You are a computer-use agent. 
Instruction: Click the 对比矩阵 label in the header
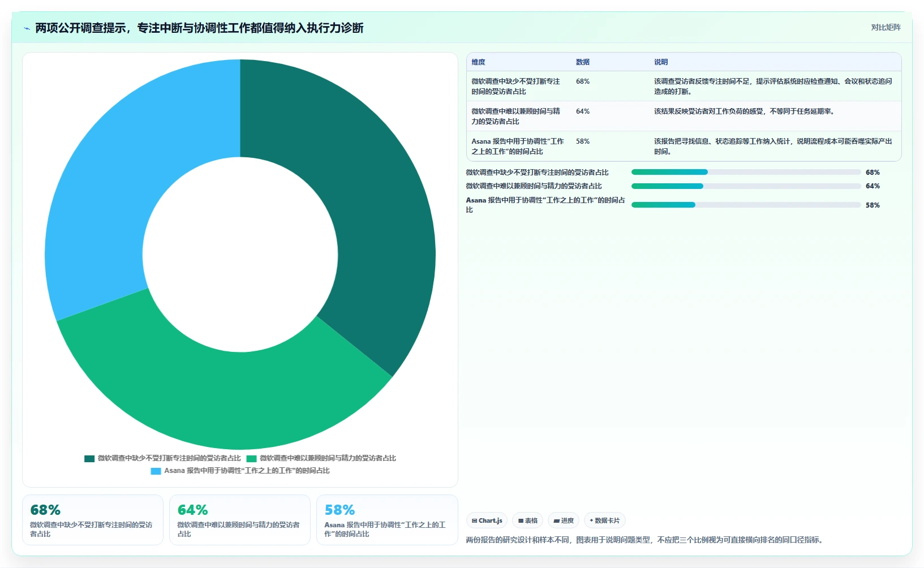click(886, 27)
